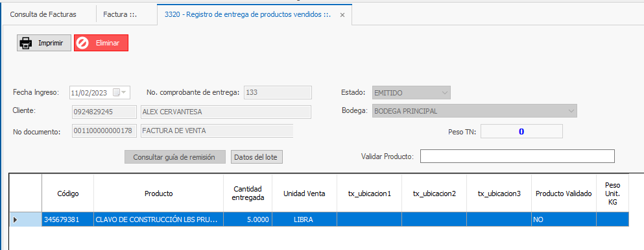Screen dimensions: 644x250
Task: Open the Fecha Ingreso date dropdown arrow
Action: pyautogui.click(x=124, y=92)
